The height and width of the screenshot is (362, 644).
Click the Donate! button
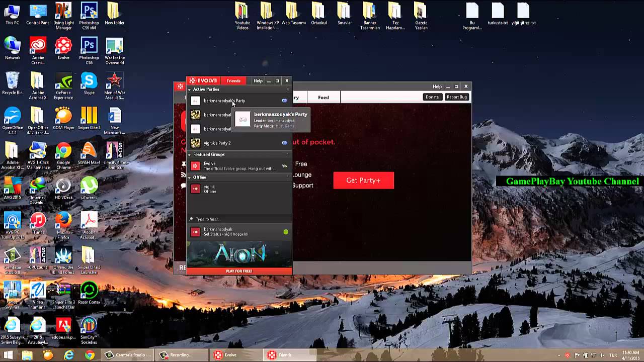[x=432, y=97]
